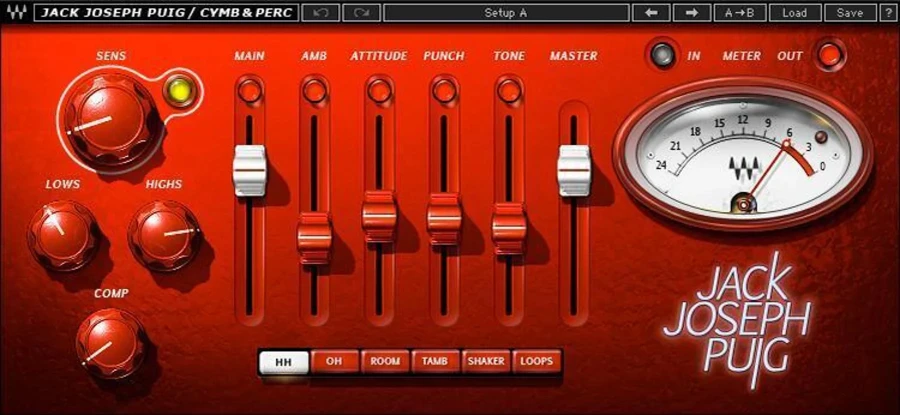Toggle the PUNCH fader mute light
The height and width of the screenshot is (415, 900).
pyautogui.click(x=444, y=90)
